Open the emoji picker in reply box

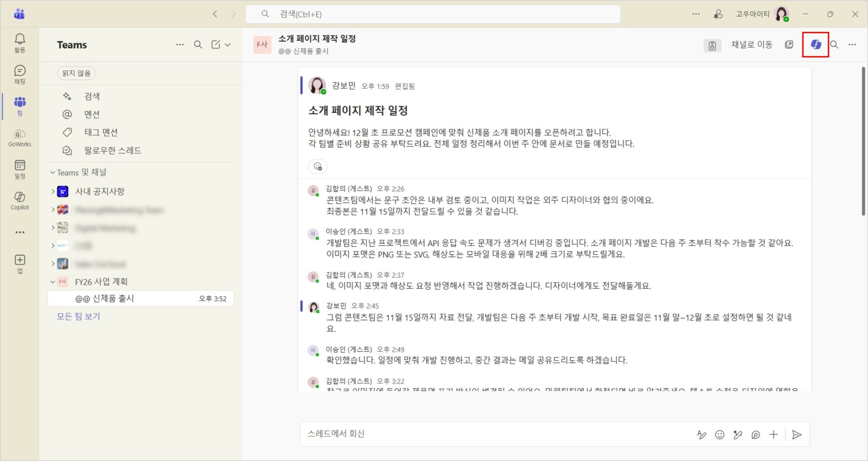(719, 435)
